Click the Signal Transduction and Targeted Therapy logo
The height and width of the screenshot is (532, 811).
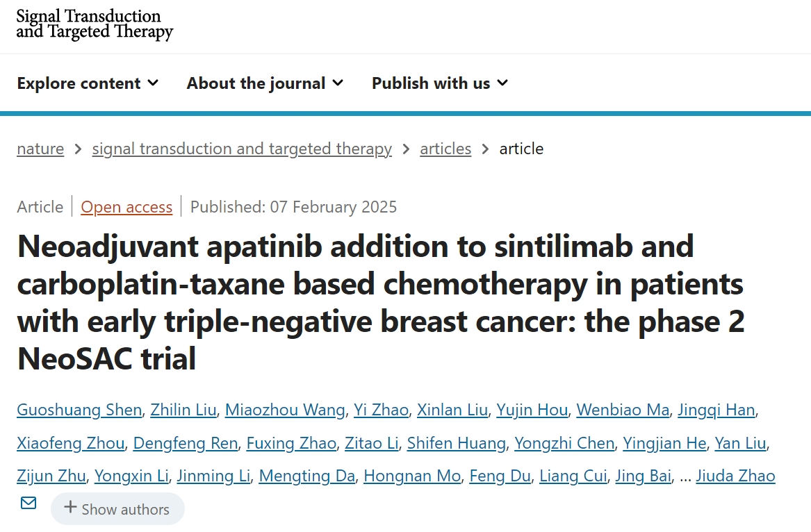click(x=95, y=24)
